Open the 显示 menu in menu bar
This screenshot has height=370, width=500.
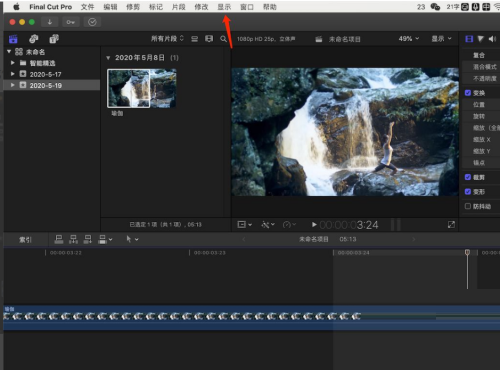[x=224, y=7]
